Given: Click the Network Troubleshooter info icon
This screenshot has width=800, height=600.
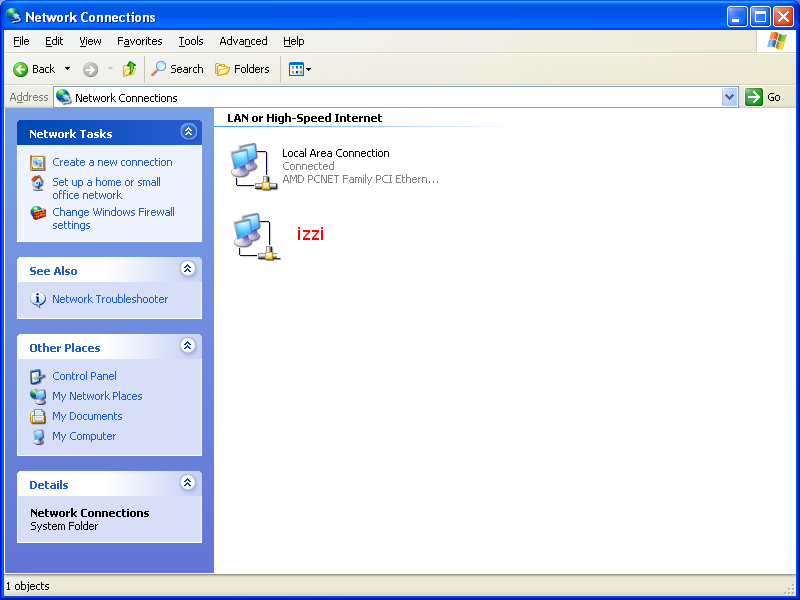Looking at the screenshot, I should pos(38,299).
